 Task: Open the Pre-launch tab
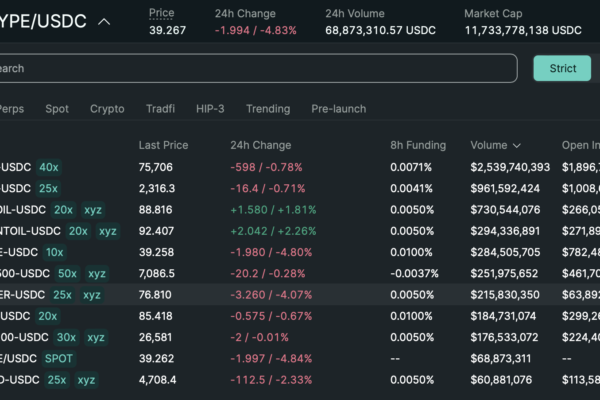coord(338,109)
